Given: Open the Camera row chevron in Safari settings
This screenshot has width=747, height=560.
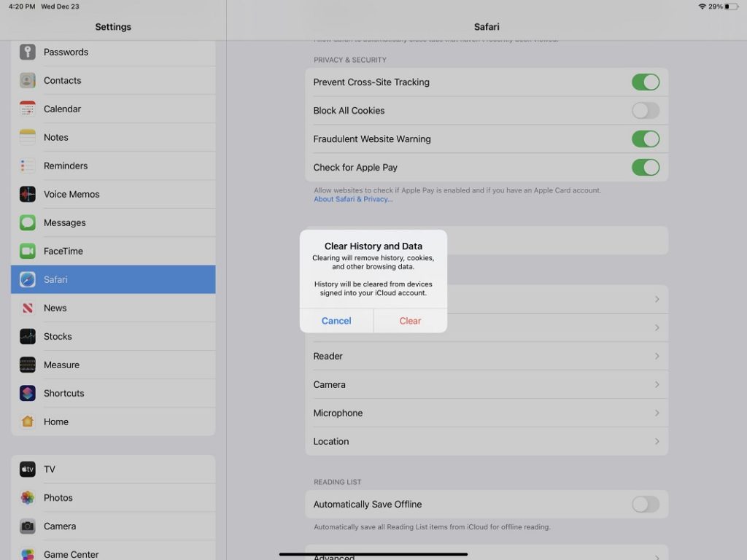Looking at the screenshot, I should click(657, 385).
